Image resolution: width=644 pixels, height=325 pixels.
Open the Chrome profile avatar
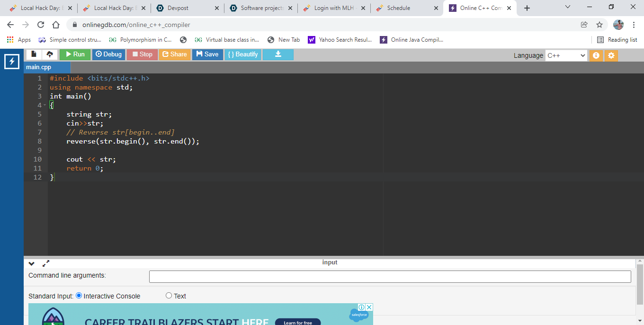click(x=618, y=25)
